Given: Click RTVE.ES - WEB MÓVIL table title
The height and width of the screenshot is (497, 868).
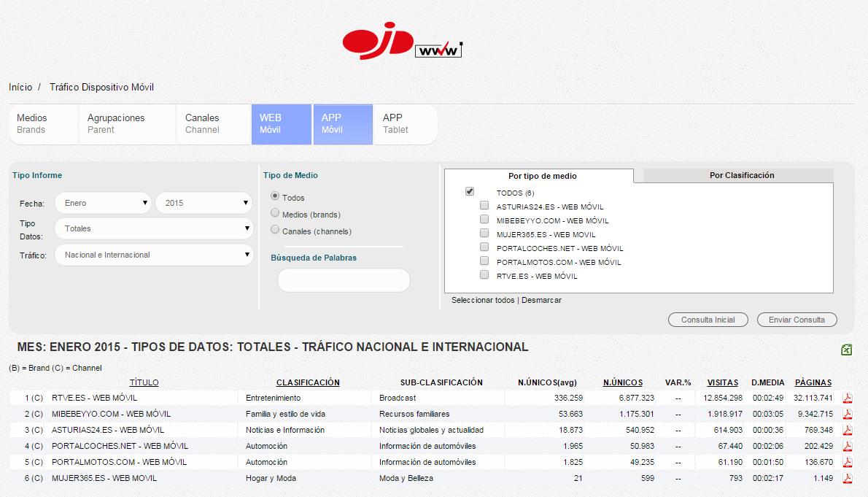Looking at the screenshot, I should tap(95, 398).
